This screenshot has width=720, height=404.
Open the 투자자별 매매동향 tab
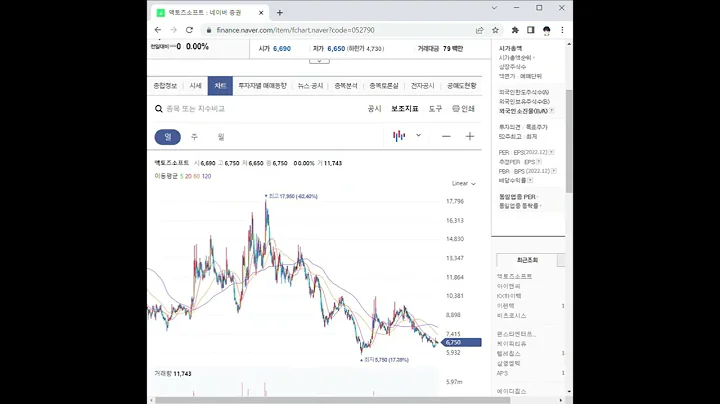tap(262, 86)
